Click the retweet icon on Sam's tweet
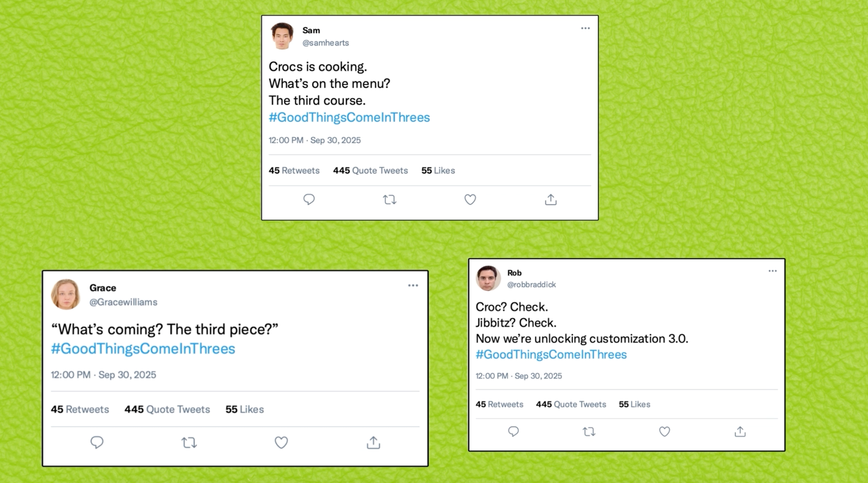868x483 pixels. 389,199
